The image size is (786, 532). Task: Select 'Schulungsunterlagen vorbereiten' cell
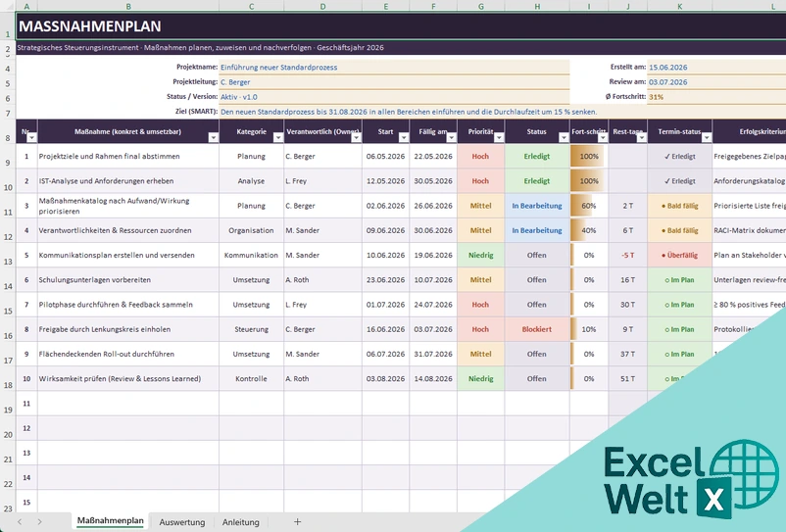point(128,280)
